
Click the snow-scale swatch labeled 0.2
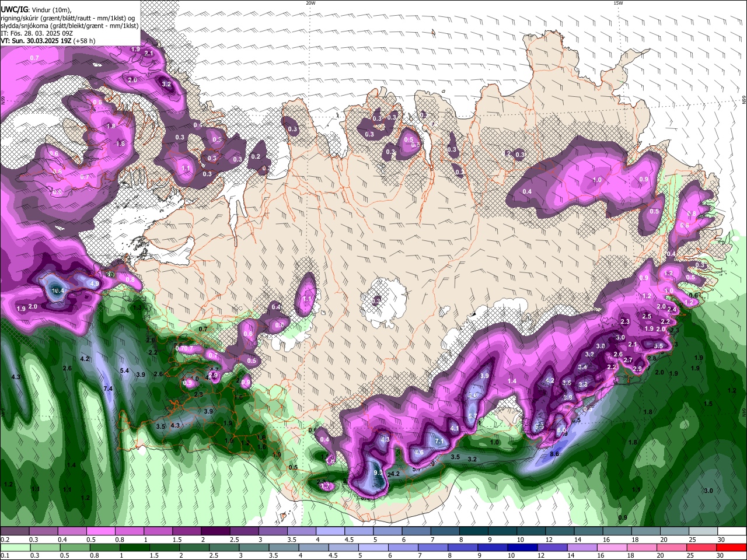pyautogui.click(x=15, y=531)
